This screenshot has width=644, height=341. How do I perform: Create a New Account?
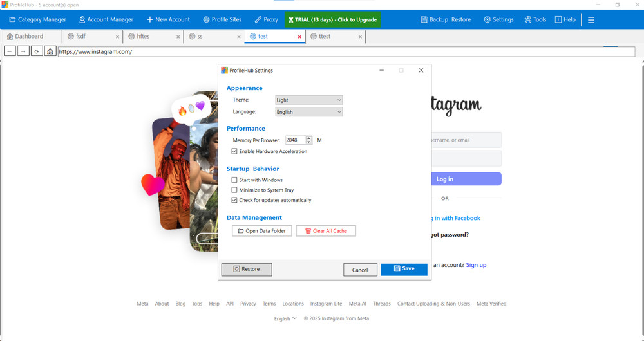168,19
